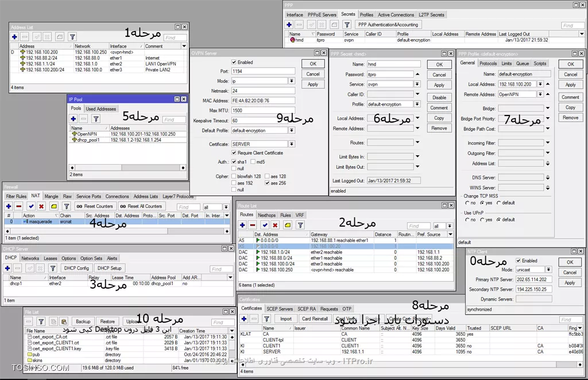
Task: Select OpenNPN row in IP Pool
Action: pyautogui.click(x=128, y=134)
